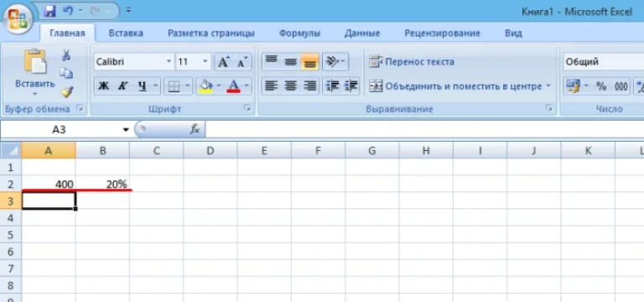Open the Буфер обмена dialog launcher
This screenshot has width=644, height=302.
point(80,108)
